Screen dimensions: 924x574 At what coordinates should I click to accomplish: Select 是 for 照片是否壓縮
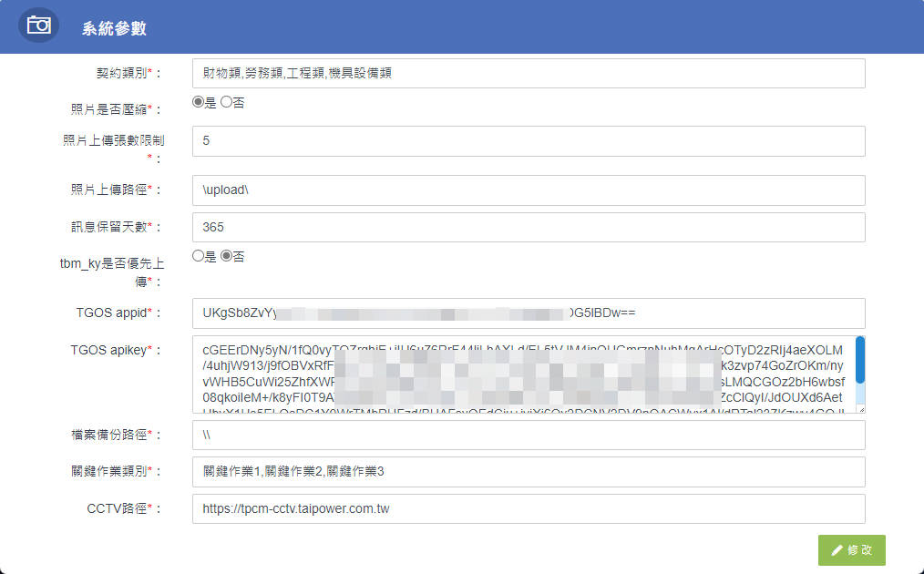point(198,102)
